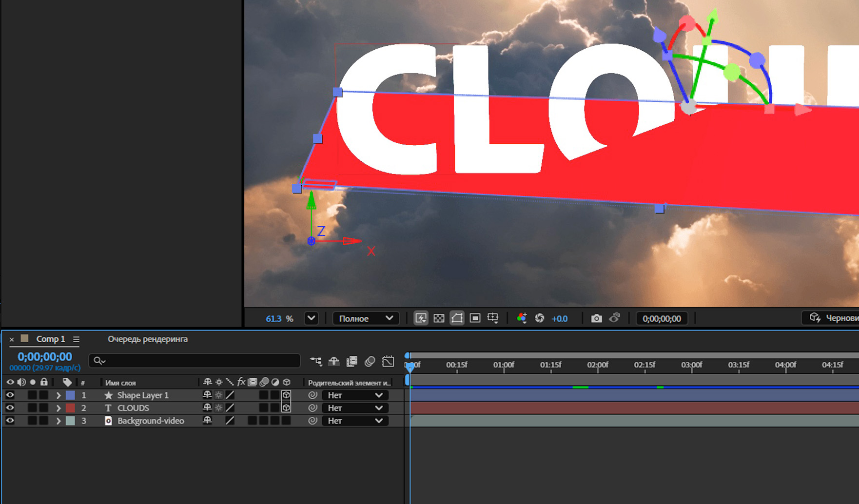Hide Shape Layer 1 with eye icon
The width and height of the screenshot is (859, 504).
(x=10, y=395)
